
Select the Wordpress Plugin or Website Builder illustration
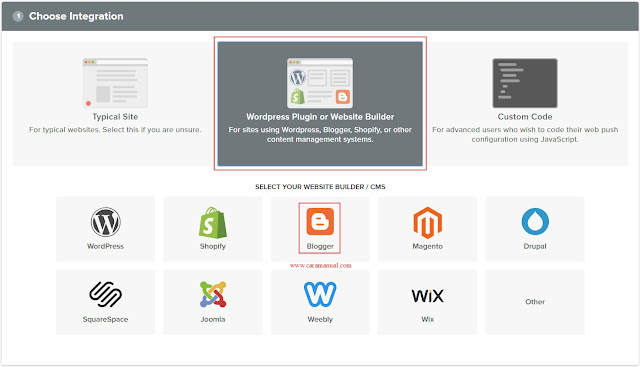coord(320,83)
